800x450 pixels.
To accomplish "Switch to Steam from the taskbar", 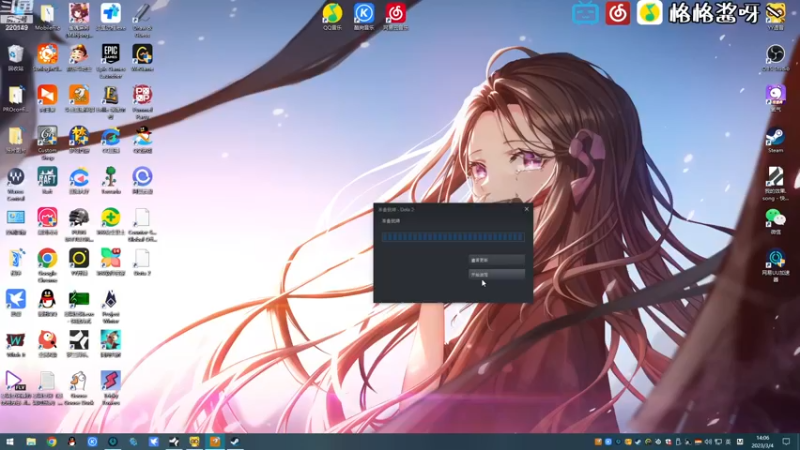I will pyautogui.click(x=235, y=442).
